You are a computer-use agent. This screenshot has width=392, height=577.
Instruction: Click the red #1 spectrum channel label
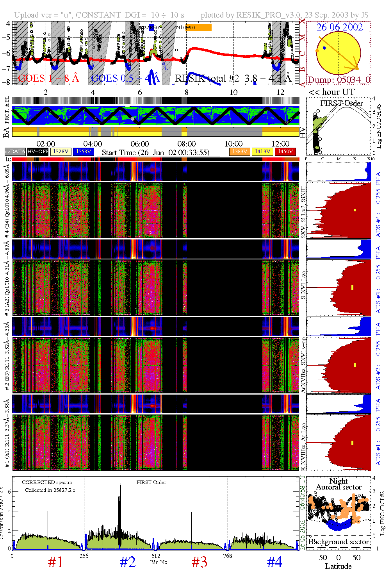(x=55, y=562)
